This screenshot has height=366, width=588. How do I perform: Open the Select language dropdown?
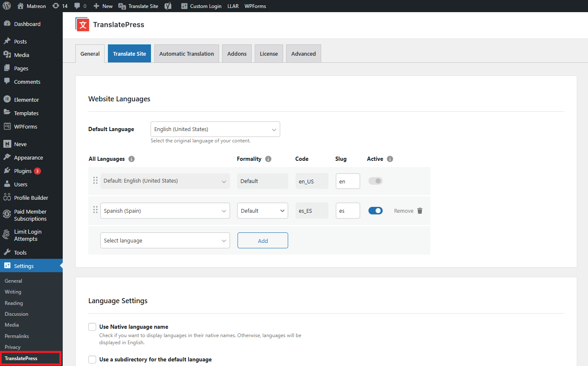click(x=165, y=240)
